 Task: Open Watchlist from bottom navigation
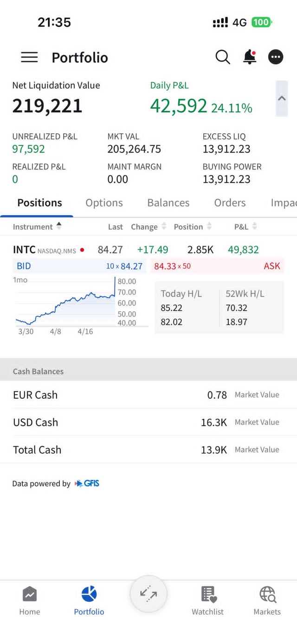(207, 600)
